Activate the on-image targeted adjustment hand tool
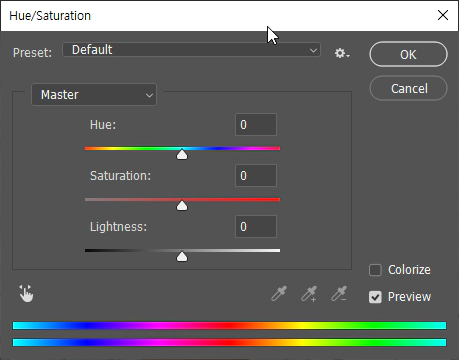Image resolution: width=459 pixels, height=360 pixels. coord(26,293)
